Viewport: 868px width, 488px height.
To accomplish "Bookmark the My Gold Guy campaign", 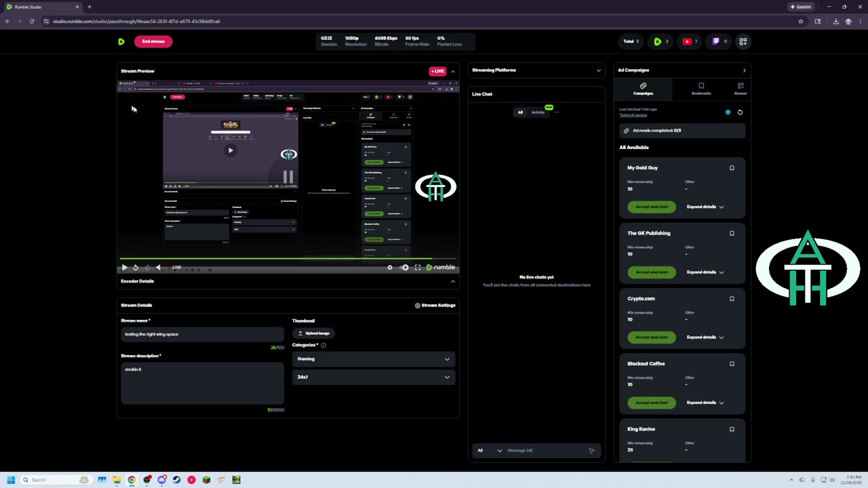I will 732,168.
